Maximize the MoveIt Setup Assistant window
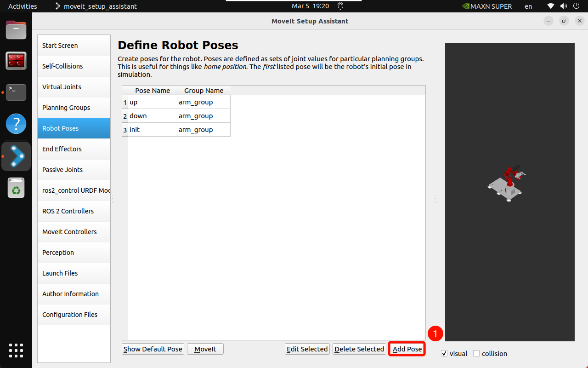Image resolution: width=588 pixels, height=368 pixels. (564, 21)
